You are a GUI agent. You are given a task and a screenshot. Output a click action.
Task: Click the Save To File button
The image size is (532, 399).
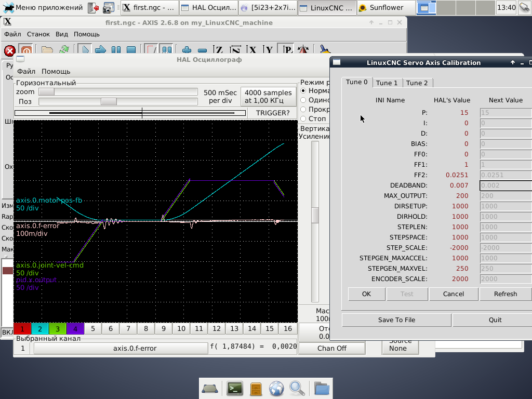point(396,320)
